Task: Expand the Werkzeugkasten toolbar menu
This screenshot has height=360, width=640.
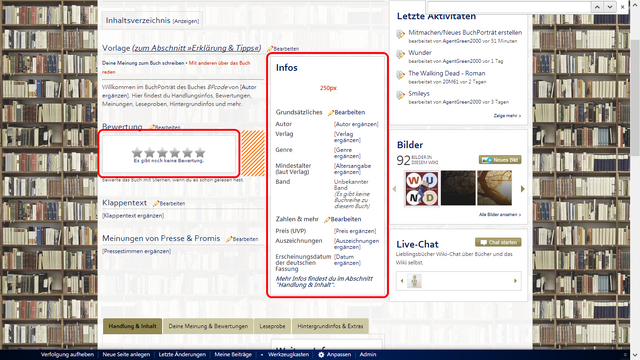Action: [x=288, y=354]
